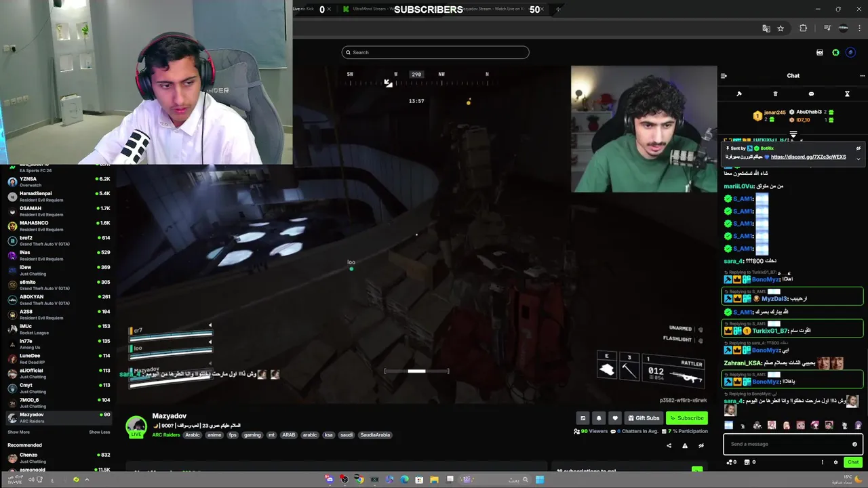Show hidden icons arrow in system tray
Viewport: 868px width, 488px height.
[87, 479]
